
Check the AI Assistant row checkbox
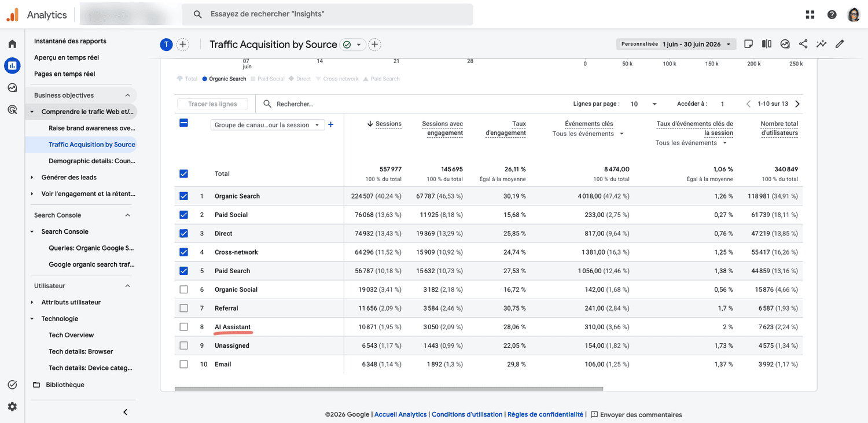pyautogui.click(x=183, y=327)
